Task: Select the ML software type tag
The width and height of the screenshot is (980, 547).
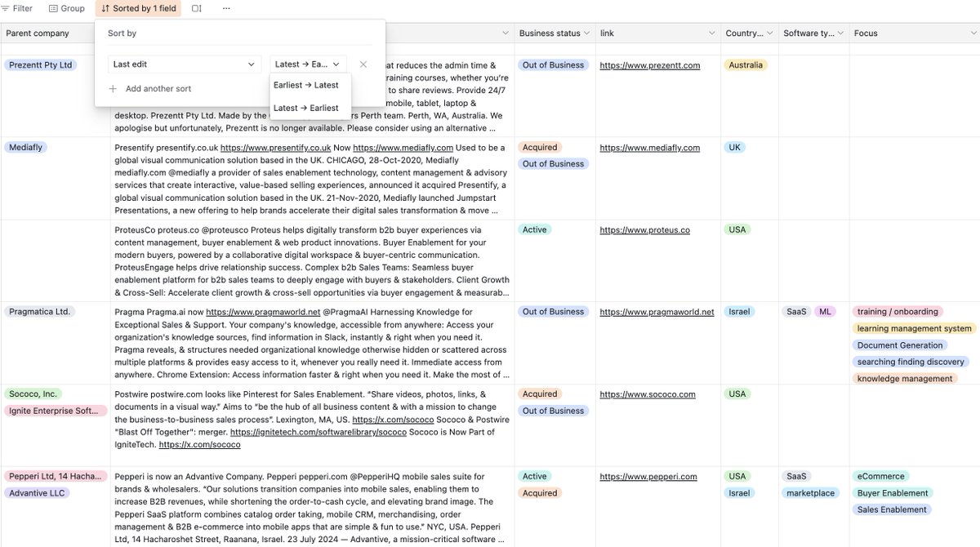Action: (826, 312)
